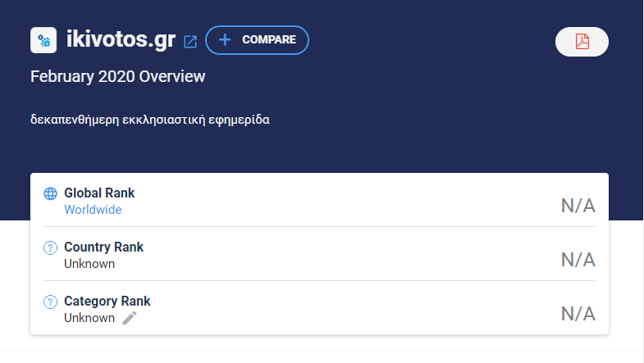644x363 pixels.
Task: Download the PDF report
Action: pos(582,42)
